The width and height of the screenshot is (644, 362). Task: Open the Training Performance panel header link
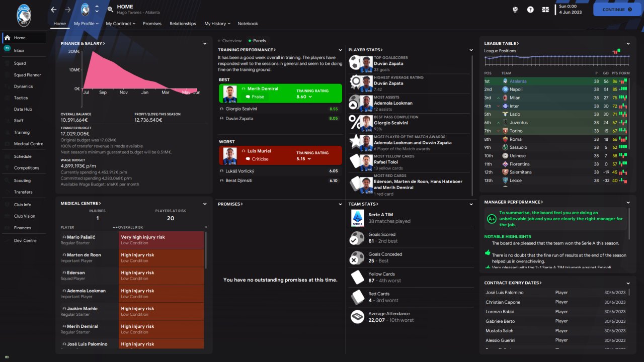247,50
